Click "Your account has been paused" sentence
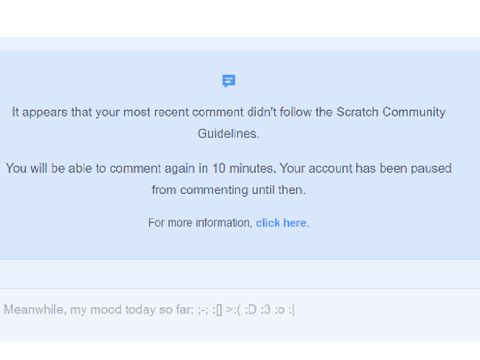 pos(365,168)
